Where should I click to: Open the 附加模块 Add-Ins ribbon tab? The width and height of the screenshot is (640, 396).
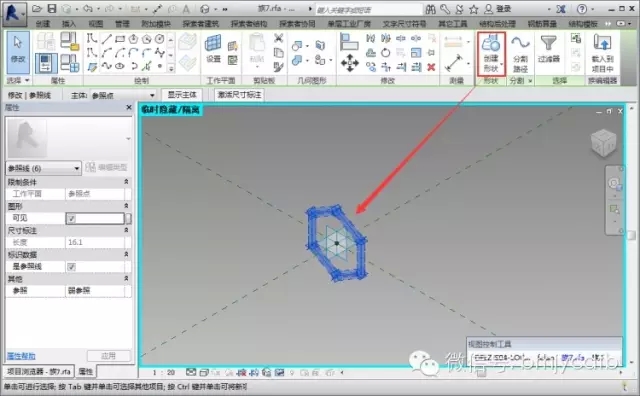[x=156, y=24]
